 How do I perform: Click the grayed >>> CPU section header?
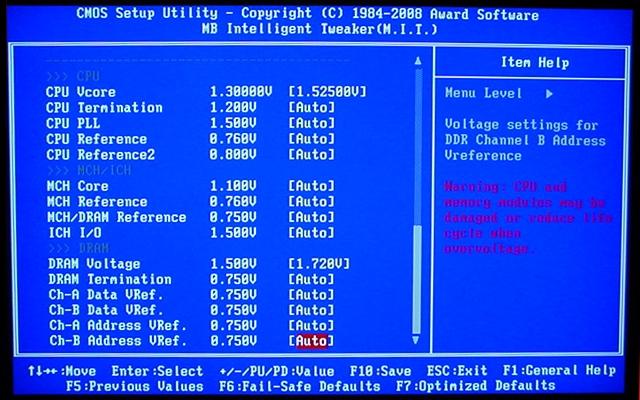coord(73,76)
